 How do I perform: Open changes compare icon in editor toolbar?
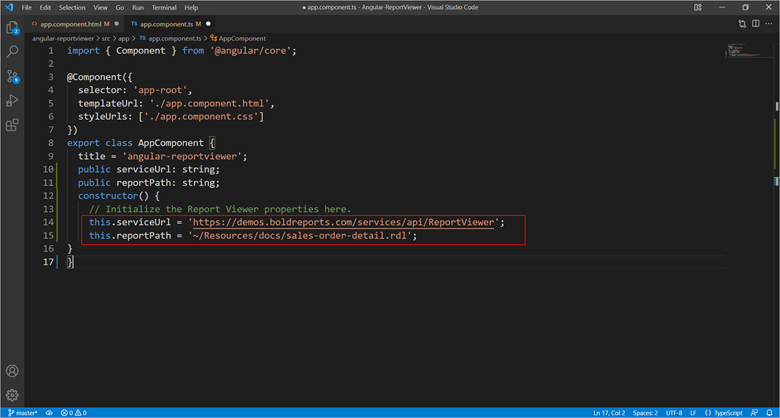tap(742, 24)
